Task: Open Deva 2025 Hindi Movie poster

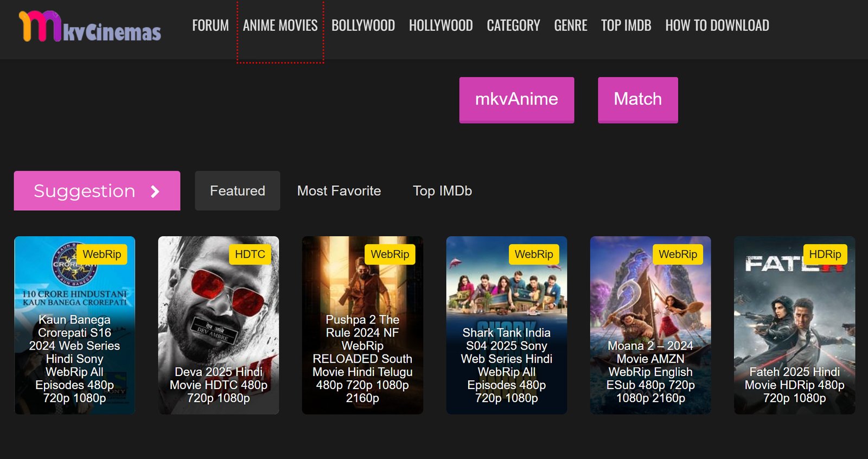Action: point(219,325)
